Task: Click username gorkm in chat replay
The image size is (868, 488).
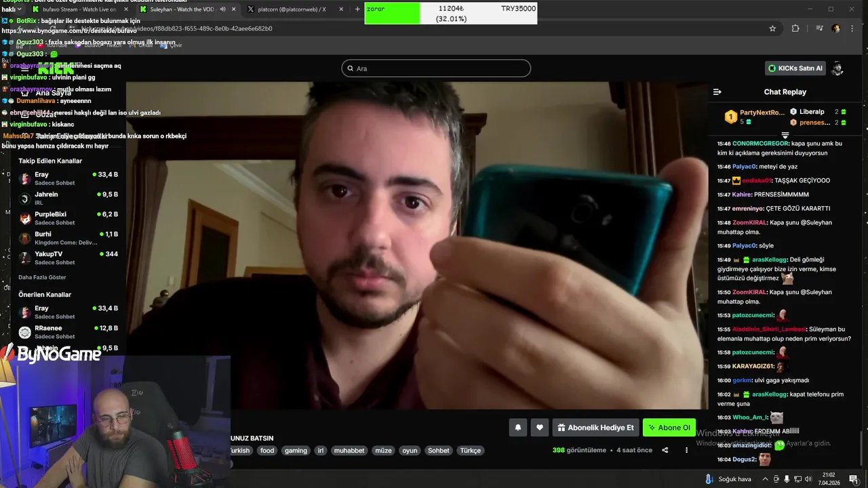Action: [x=742, y=380]
